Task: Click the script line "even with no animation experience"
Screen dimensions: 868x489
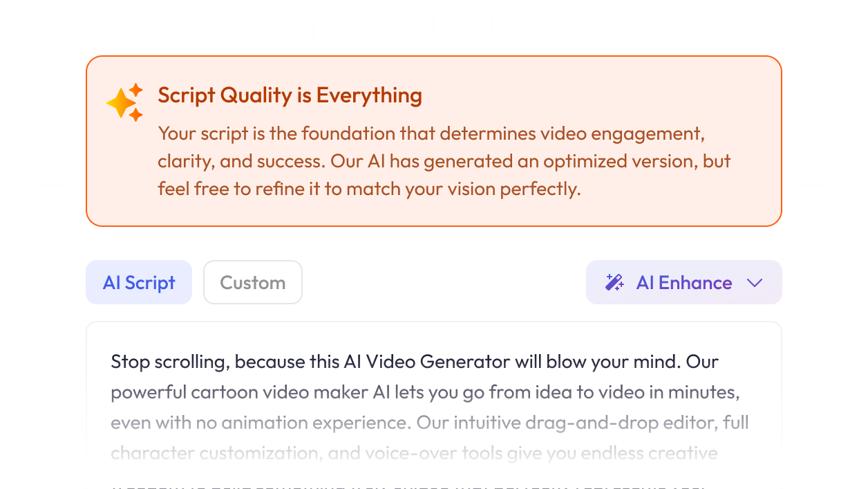Action: click(x=429, y=423)
